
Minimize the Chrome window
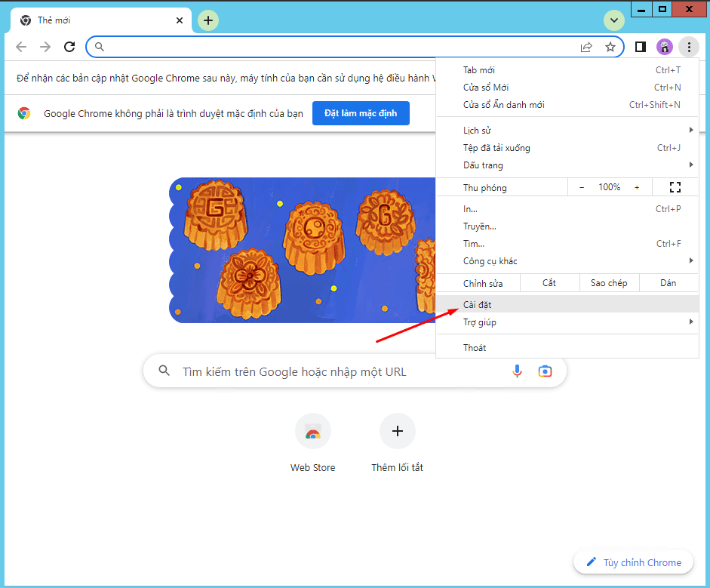[641, 9]
